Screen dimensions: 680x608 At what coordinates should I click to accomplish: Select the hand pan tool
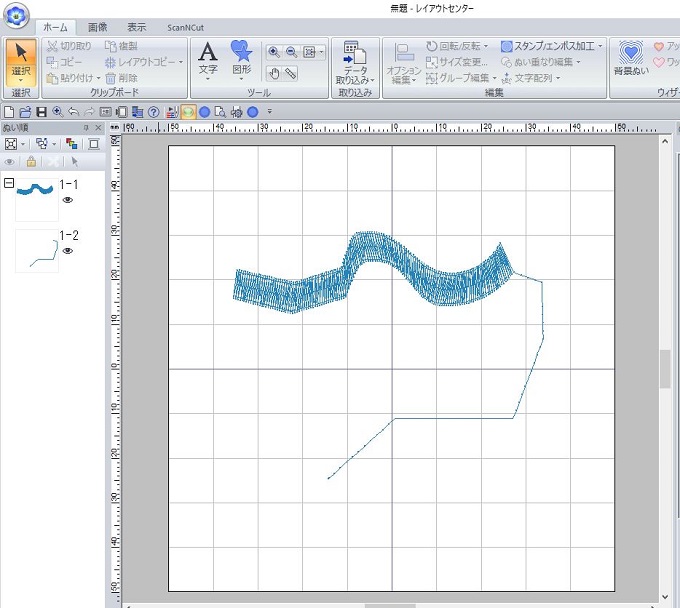273,73
